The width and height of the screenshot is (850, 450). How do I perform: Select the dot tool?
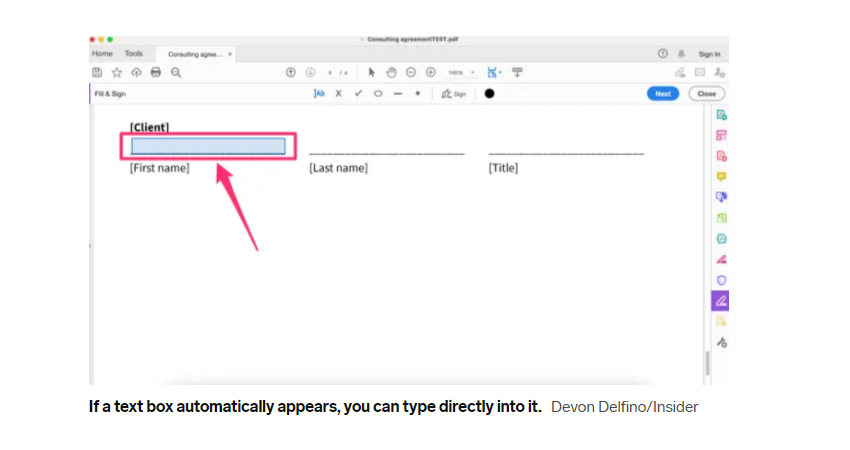417,93
